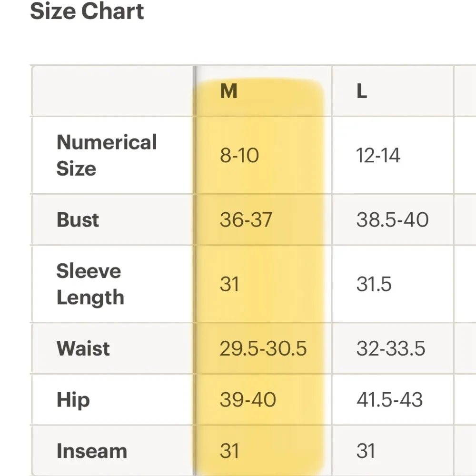Screen dimensions: 476x476
Task: Select the 39-40 hip measurement cell
Action: pyautogui.click(x=248, y=400)
